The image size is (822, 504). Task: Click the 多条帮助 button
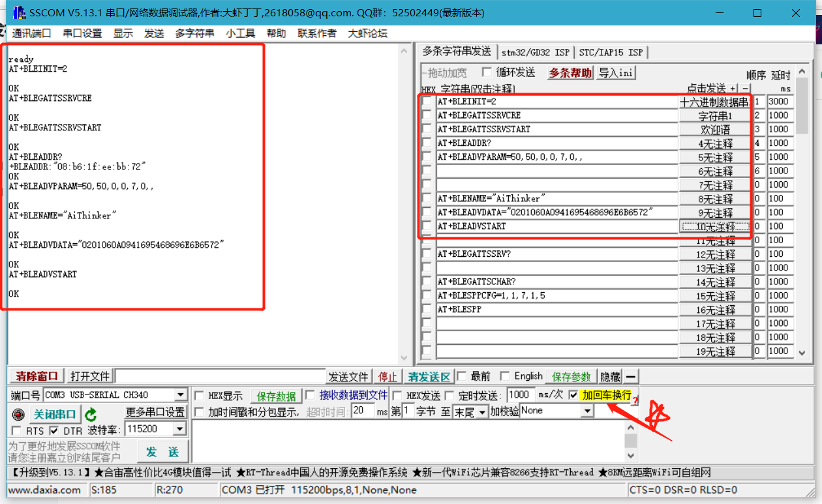click(x=570, y=72)
